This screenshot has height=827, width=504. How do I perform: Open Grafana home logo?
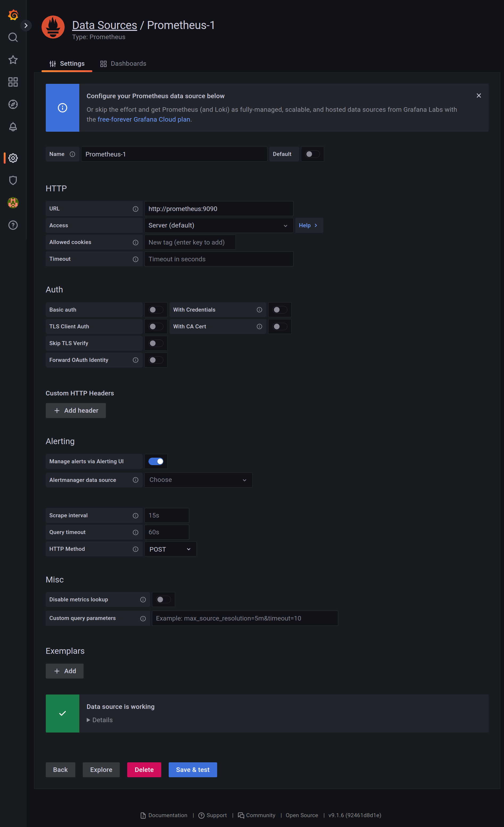point(13,15)
